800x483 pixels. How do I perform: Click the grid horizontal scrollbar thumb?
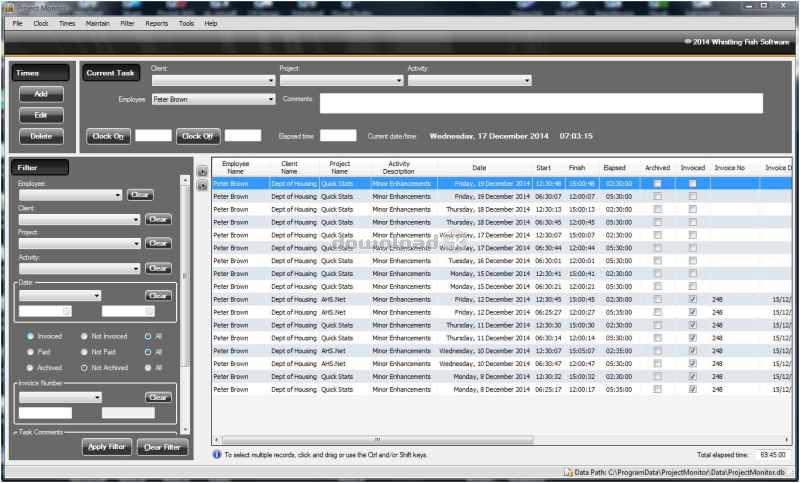[x=378, y=440]
